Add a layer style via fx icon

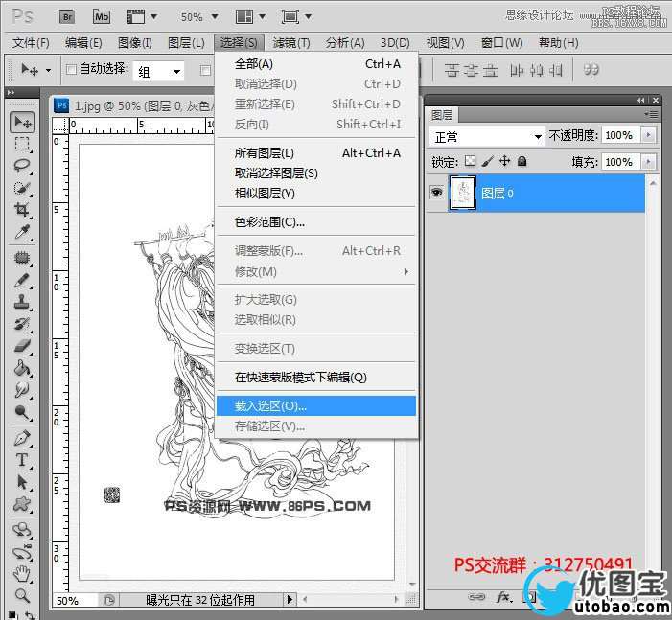click(x=504, y=597)
